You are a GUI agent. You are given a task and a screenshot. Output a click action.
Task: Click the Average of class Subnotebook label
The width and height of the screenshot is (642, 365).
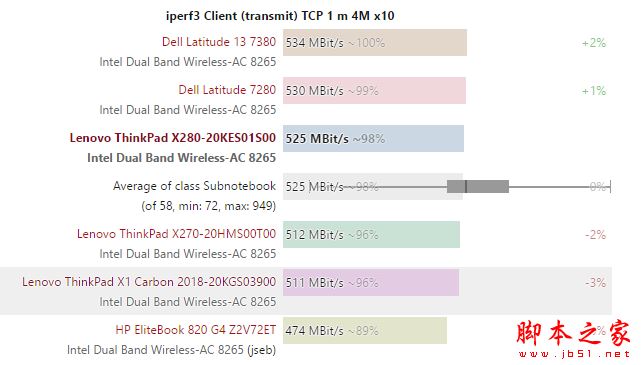[x=194, y=186]
